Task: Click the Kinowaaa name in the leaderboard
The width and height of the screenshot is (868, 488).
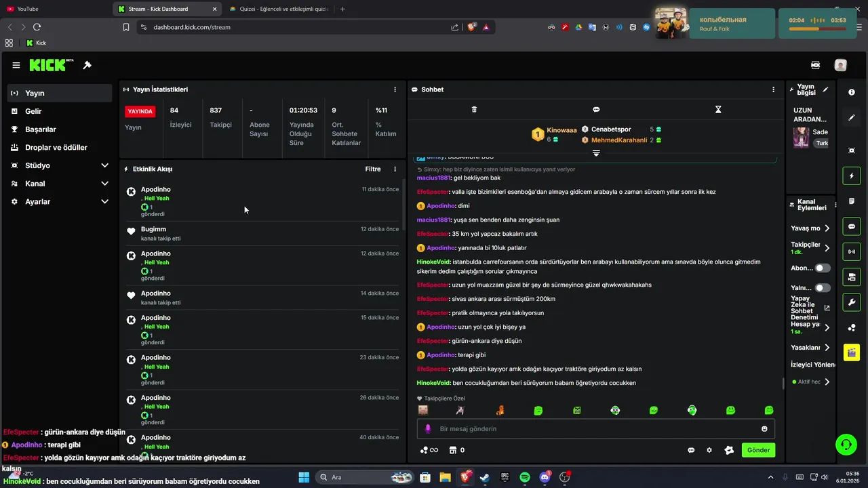Action: click(562, 130)
